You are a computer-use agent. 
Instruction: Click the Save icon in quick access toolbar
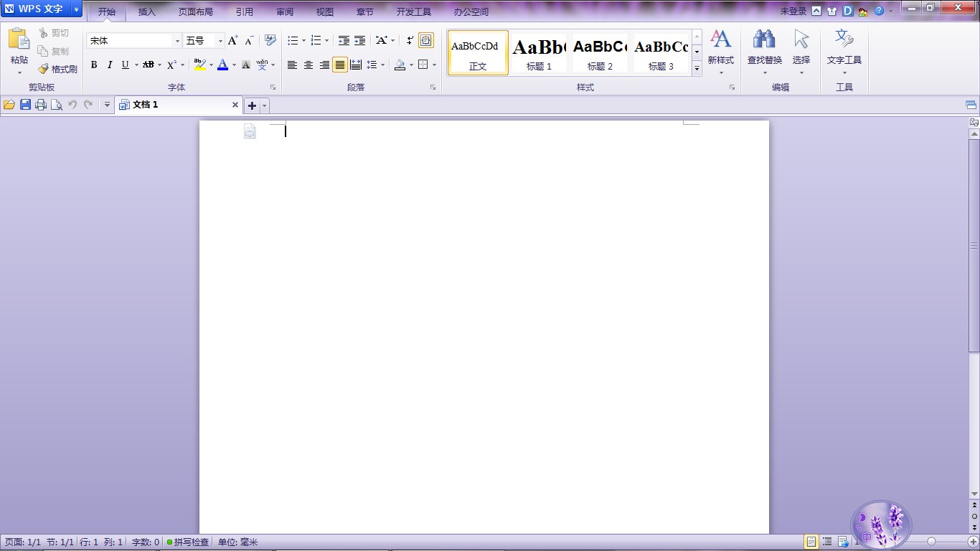point(25,105)
